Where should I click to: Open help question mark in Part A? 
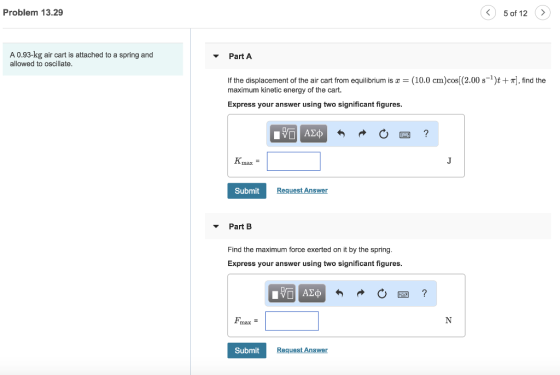(426, 134)
